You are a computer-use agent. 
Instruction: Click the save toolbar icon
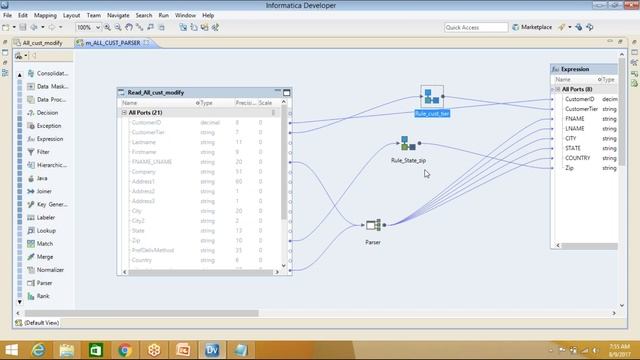(x=23, y=27)
